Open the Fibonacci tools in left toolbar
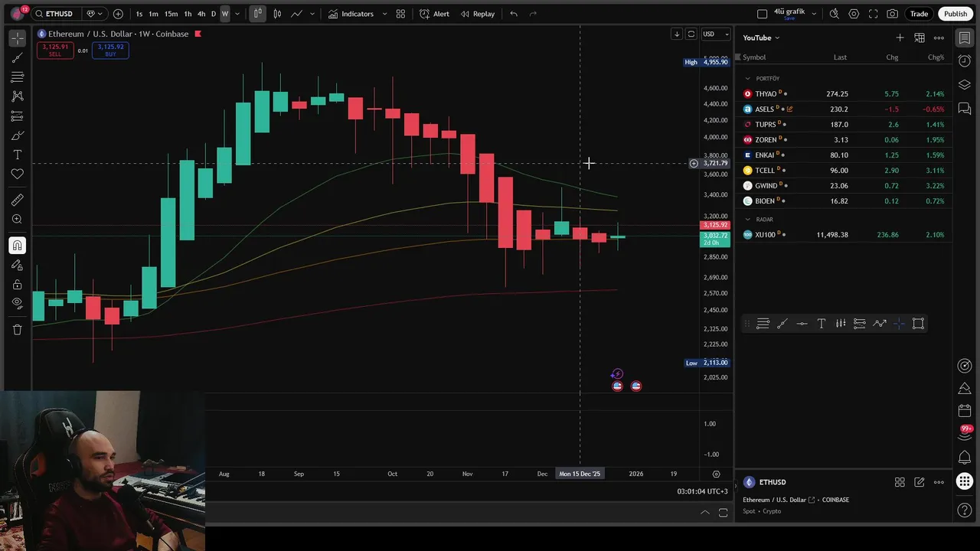Image resolution: width=980 pixels, height=551 pixels. (17, 77)
